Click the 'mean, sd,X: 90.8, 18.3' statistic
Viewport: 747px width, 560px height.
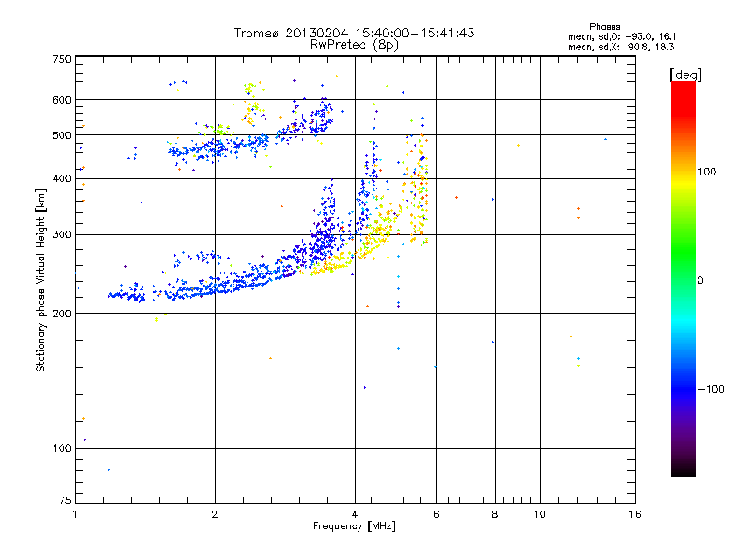(621, 47)
